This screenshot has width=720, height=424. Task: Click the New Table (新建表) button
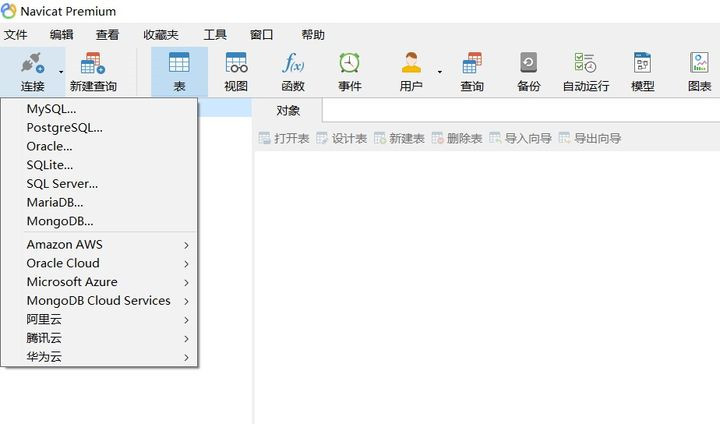pos(399,138)
